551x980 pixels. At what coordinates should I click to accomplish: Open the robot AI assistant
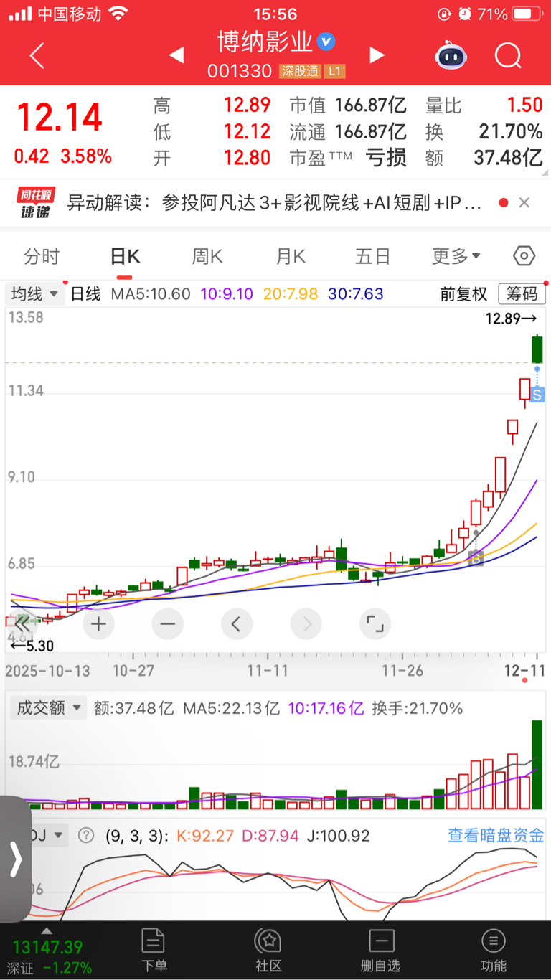point(451,55)
